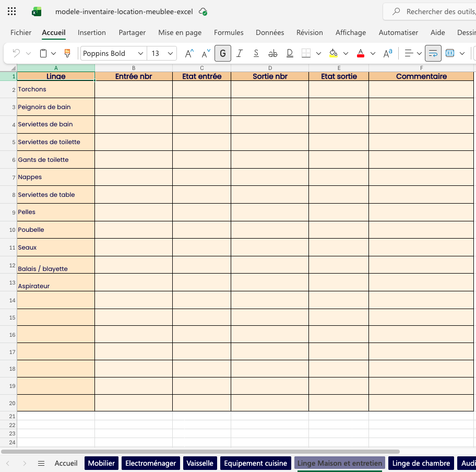Select the Etat sortie header cell
476x472 pixels.
[x=339, y=76]
